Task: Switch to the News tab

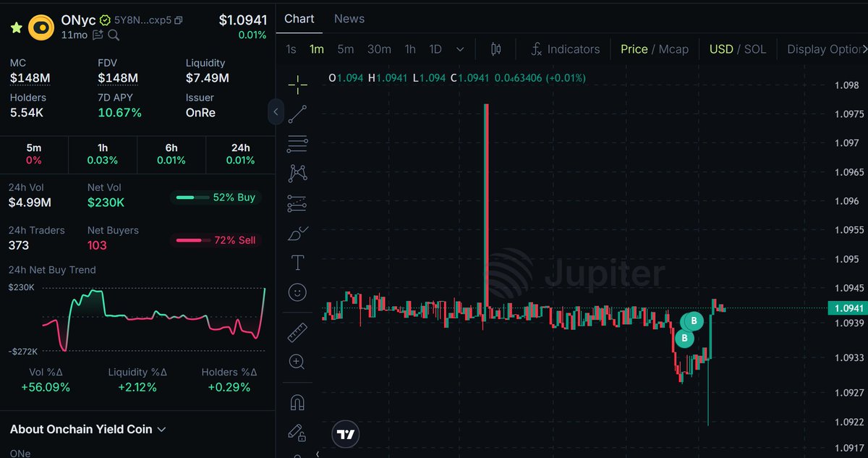Action: (349, 19)
